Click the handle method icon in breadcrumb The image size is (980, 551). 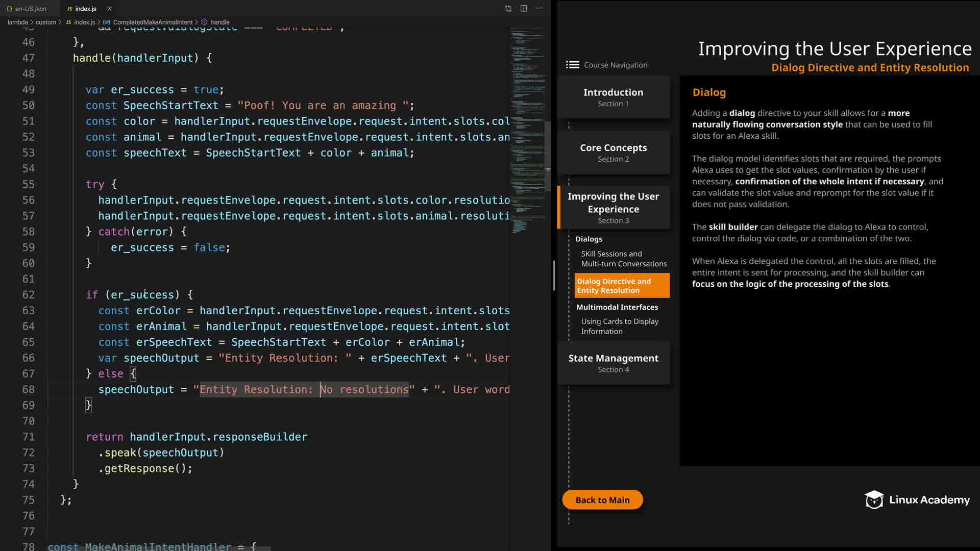[204, 22]
